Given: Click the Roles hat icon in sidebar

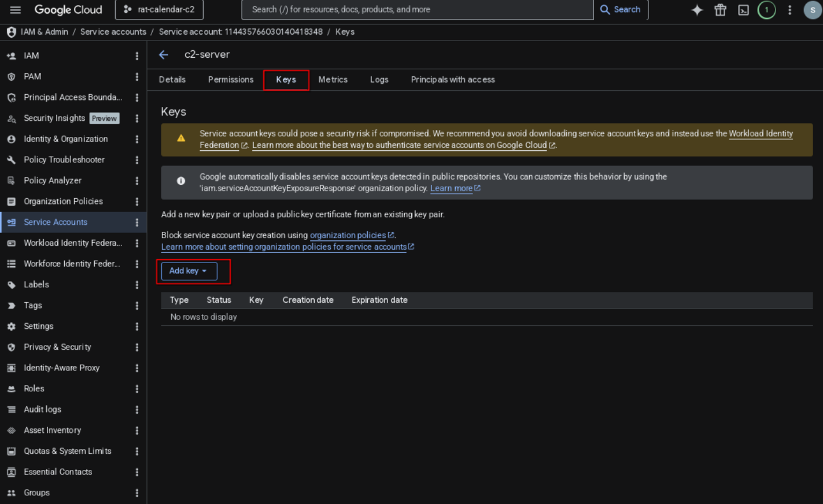Looking at the screenshot, I should (11, 389).
